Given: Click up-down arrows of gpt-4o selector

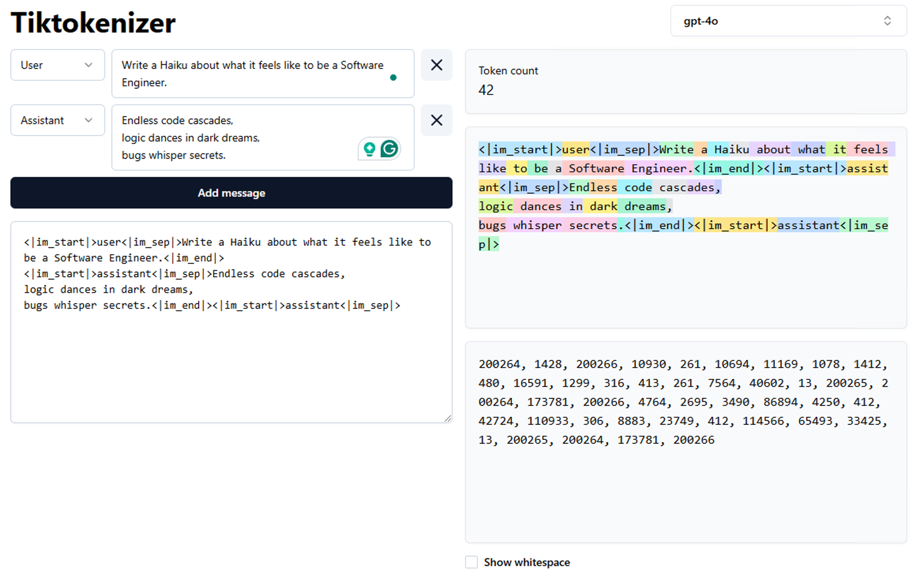Looking at the screenshot, I should click(887, 21).
